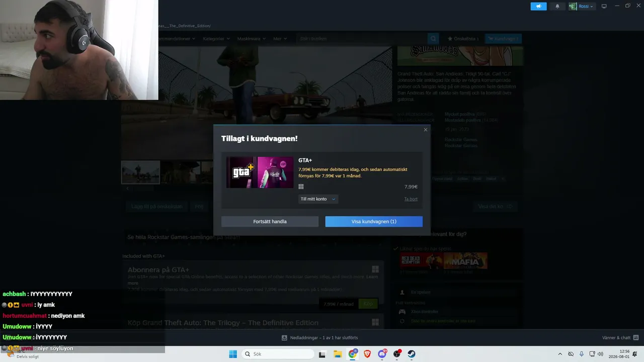Open the clock and date flyout
Screen dimensions: 644x362
click(618, 354)
